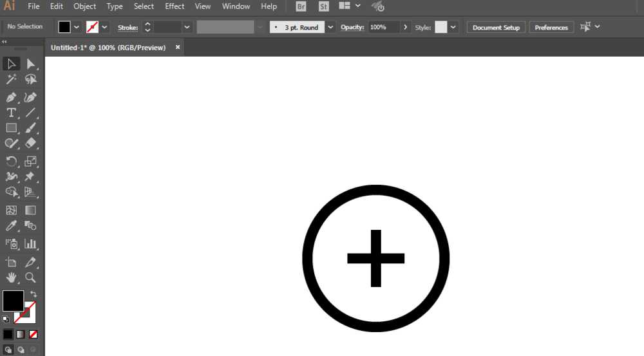Open the 3 pt. Round brush dropdown
Screen dimensions: 644x356
pos(330,28)
